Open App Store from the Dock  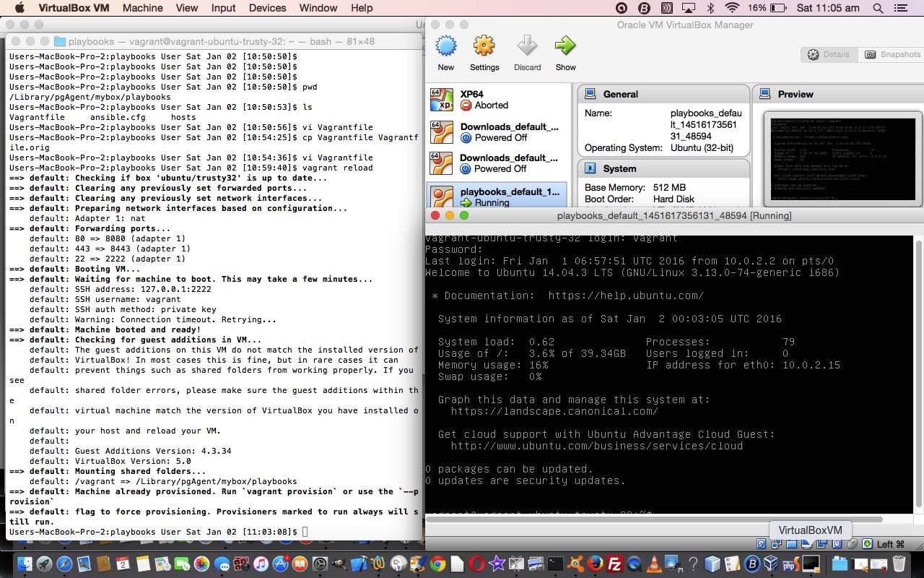[x=280, y=564]
